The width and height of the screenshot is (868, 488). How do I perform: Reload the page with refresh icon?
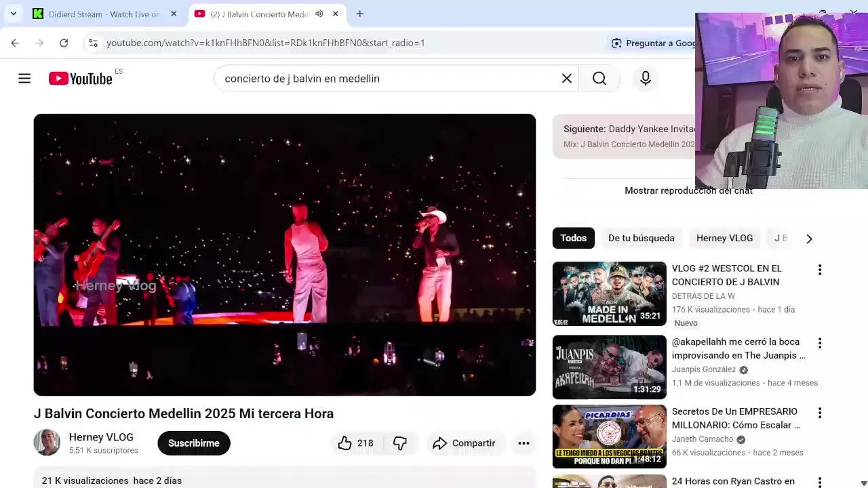(64, 43)
